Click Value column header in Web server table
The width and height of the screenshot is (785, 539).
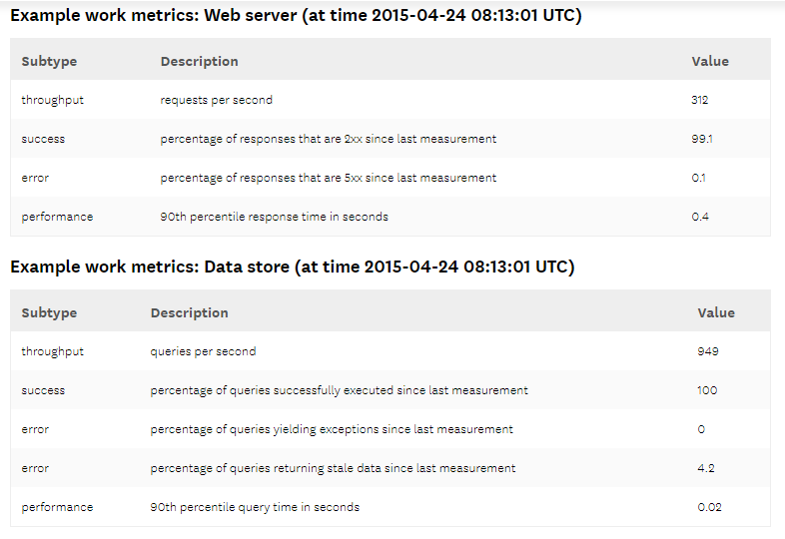(710, 61)
